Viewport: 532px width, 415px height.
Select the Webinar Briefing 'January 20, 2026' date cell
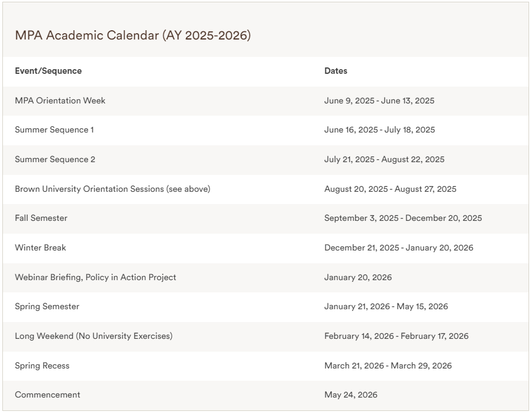click(x=358, y=277)
